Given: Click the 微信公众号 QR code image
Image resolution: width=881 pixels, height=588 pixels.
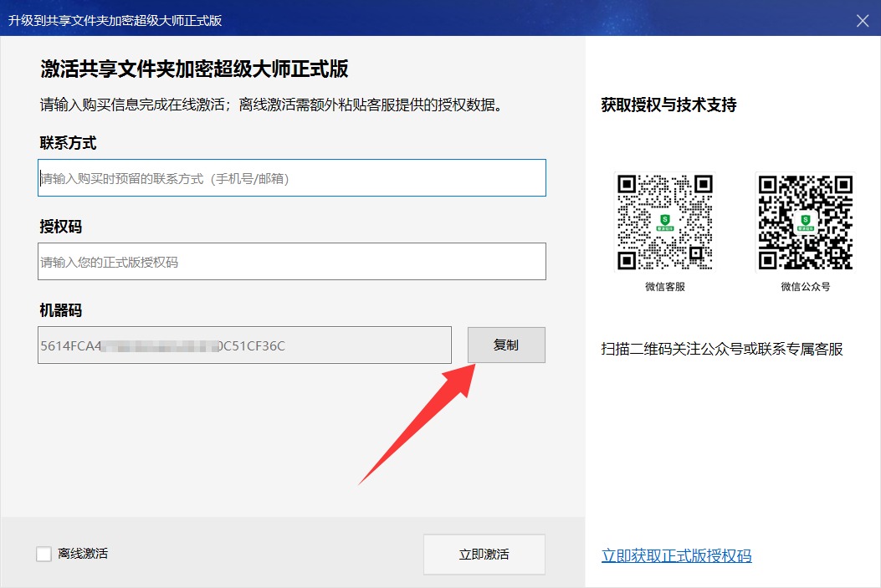Looking at the screenshot, I should (805, 222).
